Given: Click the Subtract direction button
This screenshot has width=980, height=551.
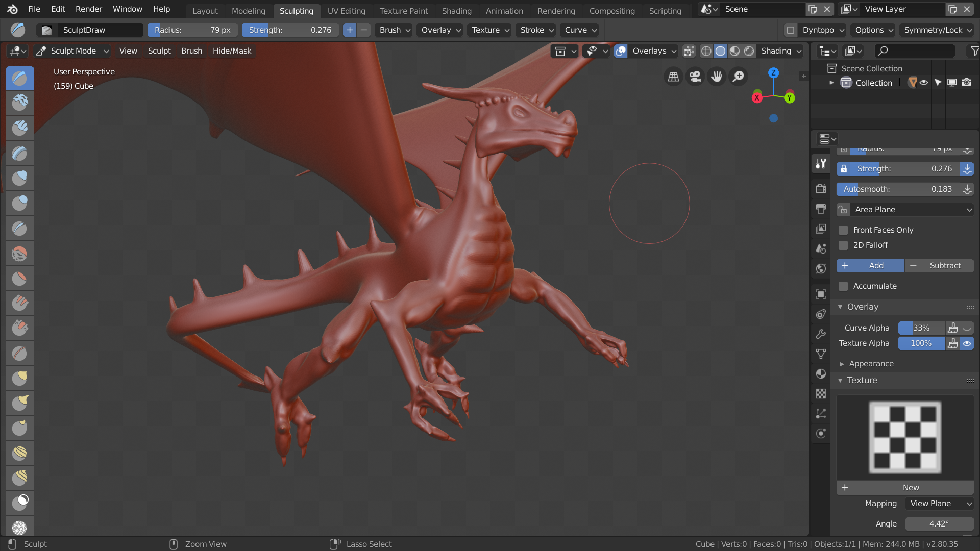Looking at the screenshot, I should click(940, 266).
